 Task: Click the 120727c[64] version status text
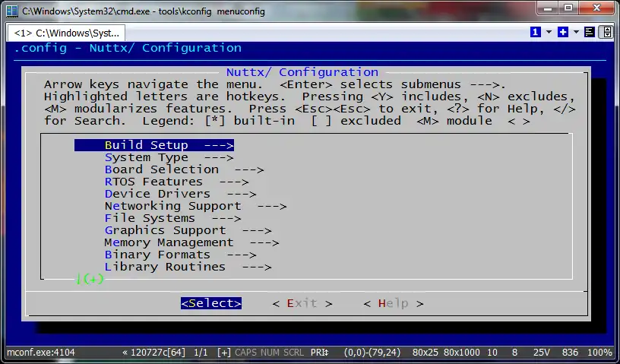pyautogui.click(x=154, y=352)
